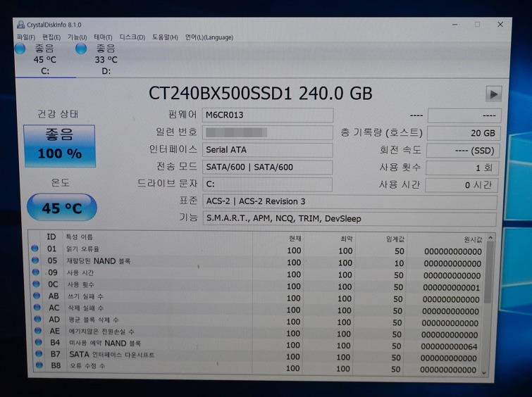Image resolution: width=532 pixels, height=397 pixels.
Task: Click the attribute list scrollbar thumb
Action: (488, 272)
